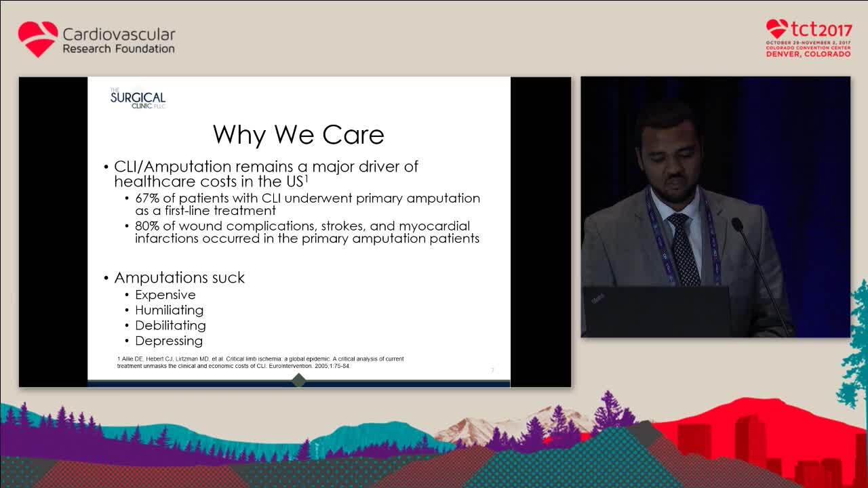Select the "Why We Care" slide title
This screenshot has width=868, height=488.
298,134
